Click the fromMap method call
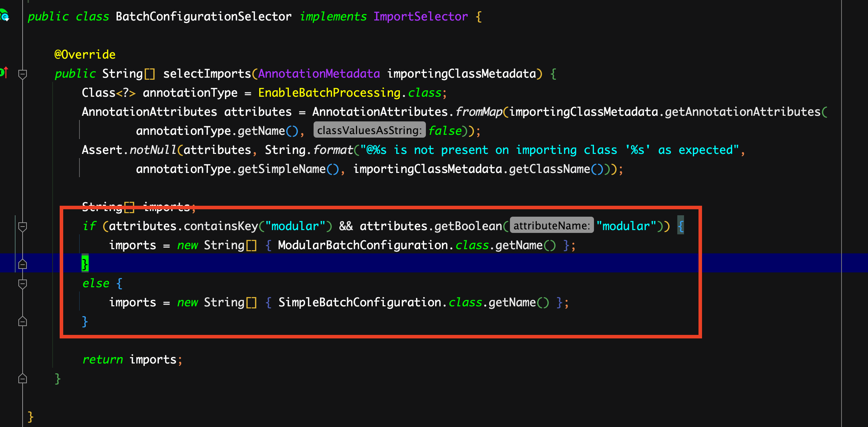The image size is (868, 427). [479, 112]
